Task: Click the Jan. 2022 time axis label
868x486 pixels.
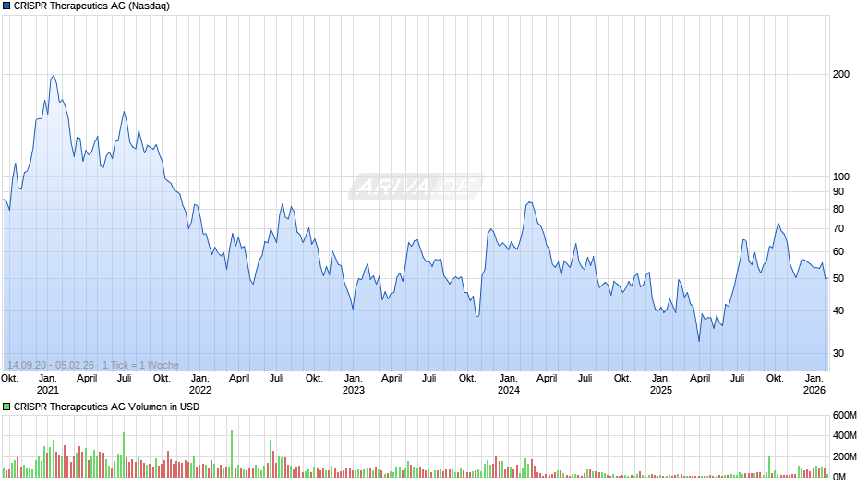Action: coord(200,384)
